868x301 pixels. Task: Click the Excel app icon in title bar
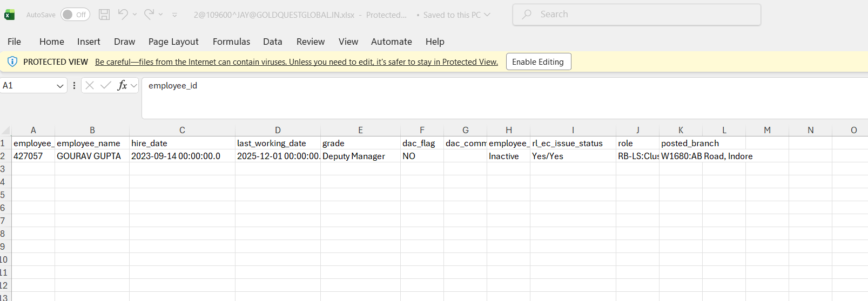(x=9, y=15)
